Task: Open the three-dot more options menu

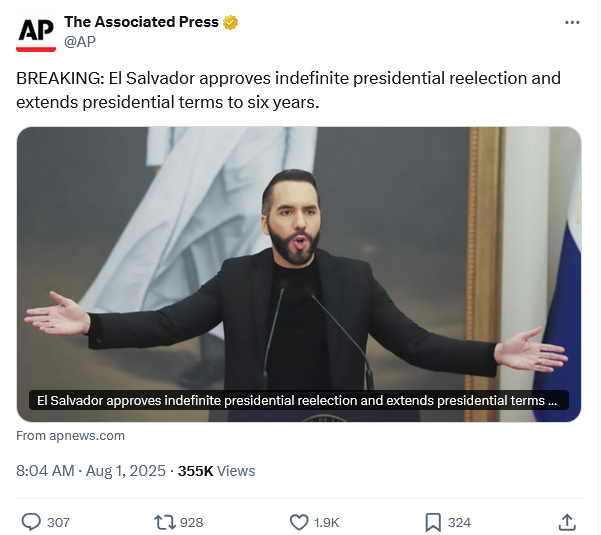Action: (572, 22)
